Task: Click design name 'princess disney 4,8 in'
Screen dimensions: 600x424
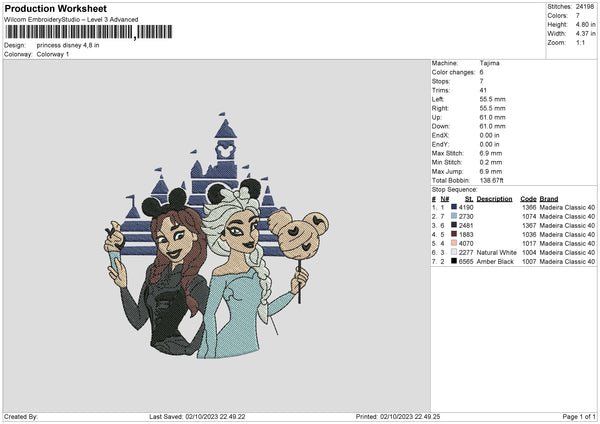Action: (x=68, y=45)
